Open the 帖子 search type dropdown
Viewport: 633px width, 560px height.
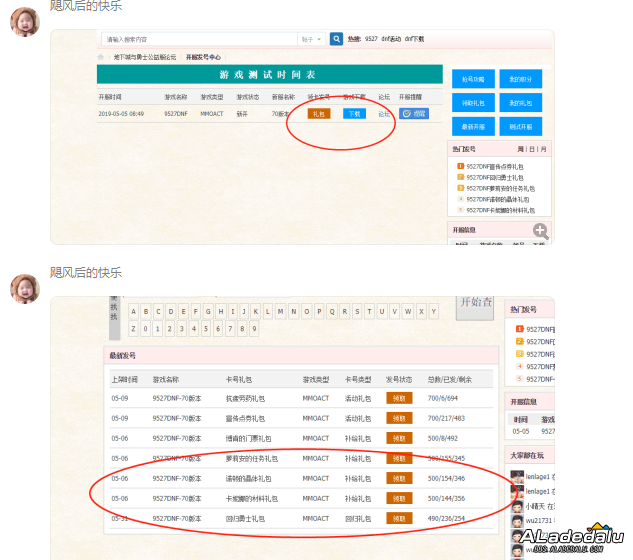coord(311,39)
